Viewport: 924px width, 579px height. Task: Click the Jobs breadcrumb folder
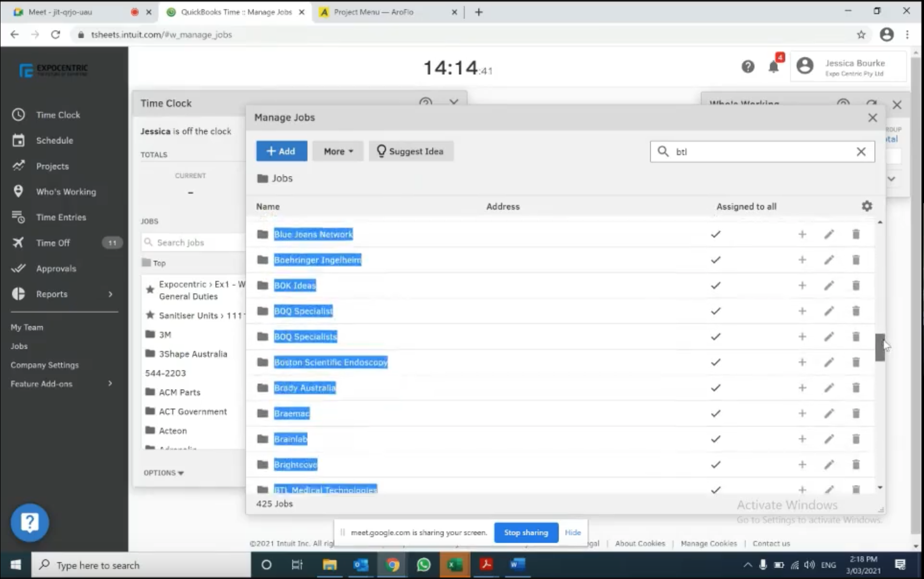275,178
